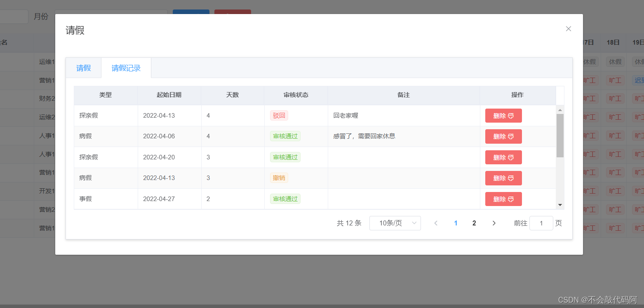Delete the 病假 2022-04-06 record
The height and width of the screenshot is (308, 644).
pos(503,136)
